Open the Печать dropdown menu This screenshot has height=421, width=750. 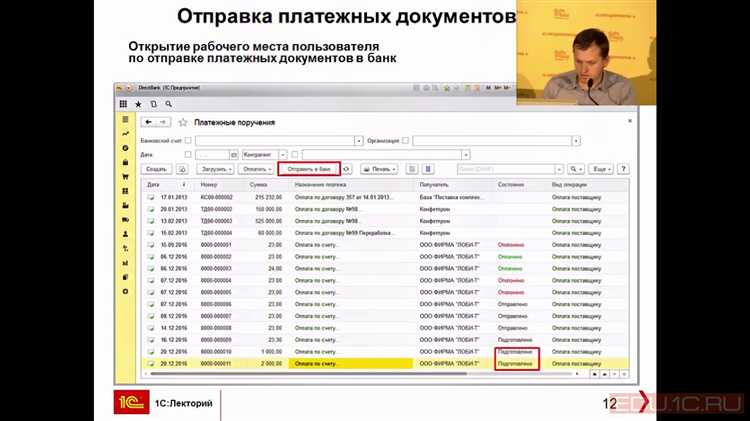[379, 169]
